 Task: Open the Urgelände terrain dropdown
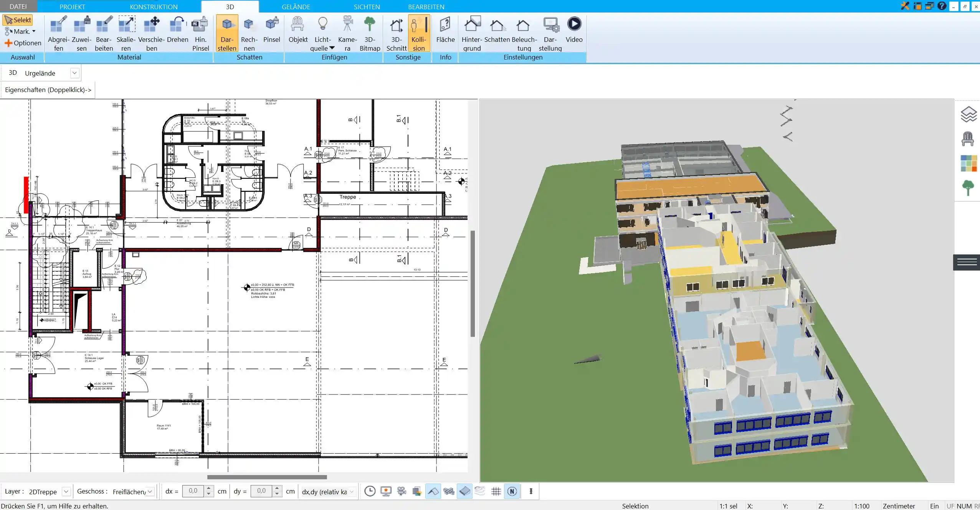[x=74, y=73]
